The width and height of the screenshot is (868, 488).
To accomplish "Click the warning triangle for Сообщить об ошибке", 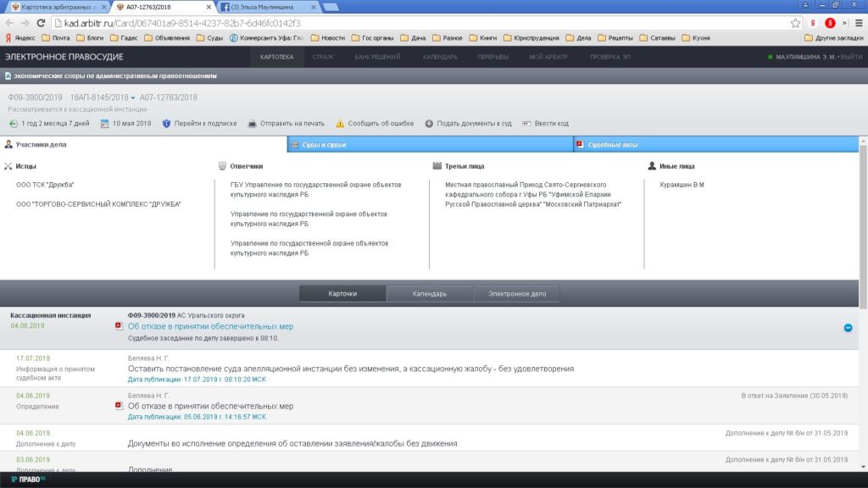I will tap(340, 124).
